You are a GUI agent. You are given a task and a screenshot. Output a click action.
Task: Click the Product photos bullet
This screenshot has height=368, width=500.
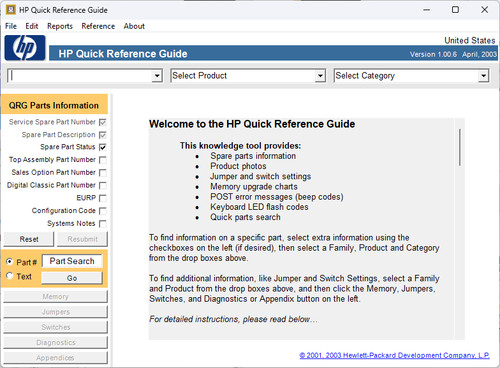tap(238, 166)
